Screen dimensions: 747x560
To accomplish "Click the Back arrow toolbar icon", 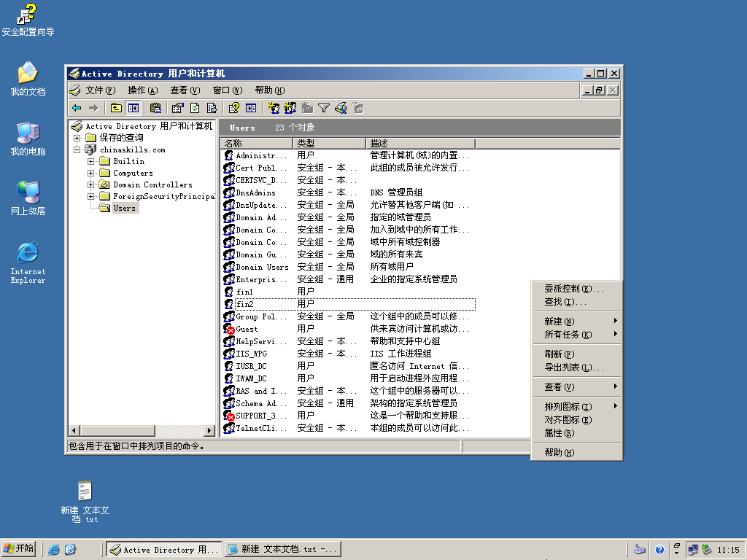I will point(77,108).
